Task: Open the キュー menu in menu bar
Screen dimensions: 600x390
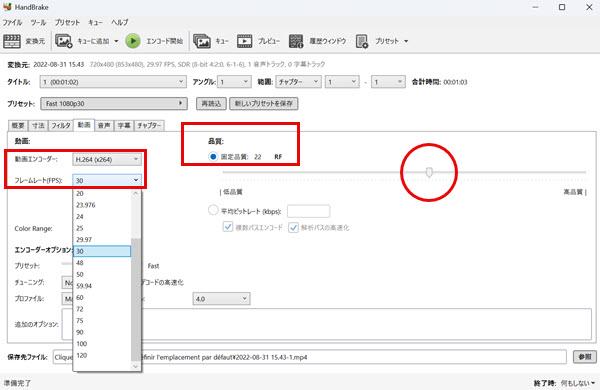Action: click(95, 22)
